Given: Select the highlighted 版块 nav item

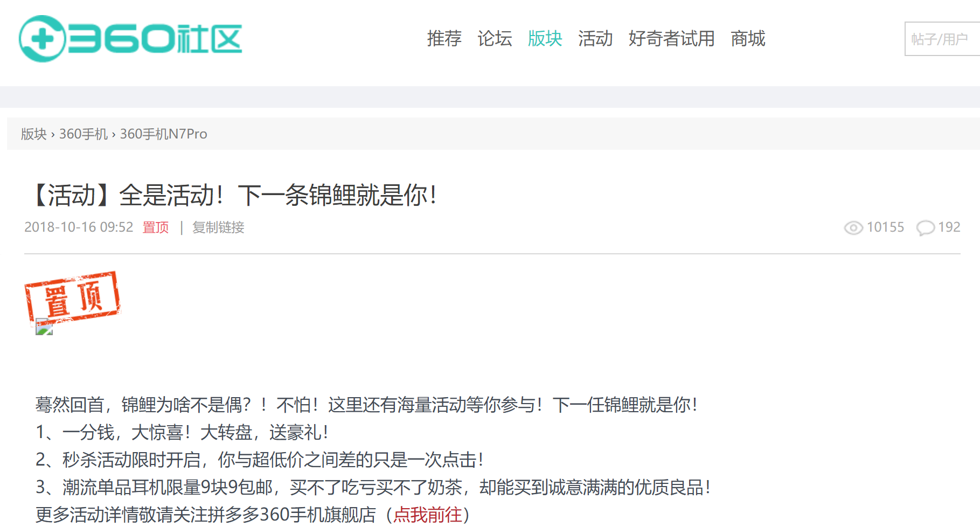Looking at the screenshot, I should tap(545, 39).
